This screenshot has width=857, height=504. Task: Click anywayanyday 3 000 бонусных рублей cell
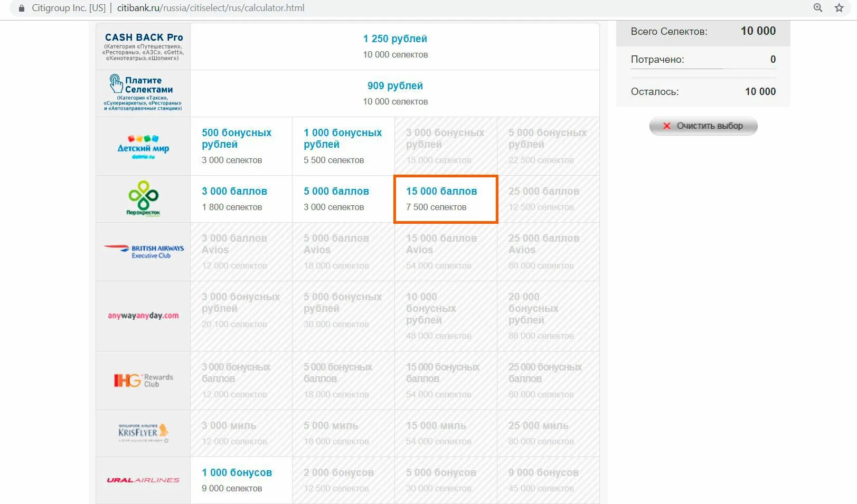pyautogui.click(x=241, y=316)
